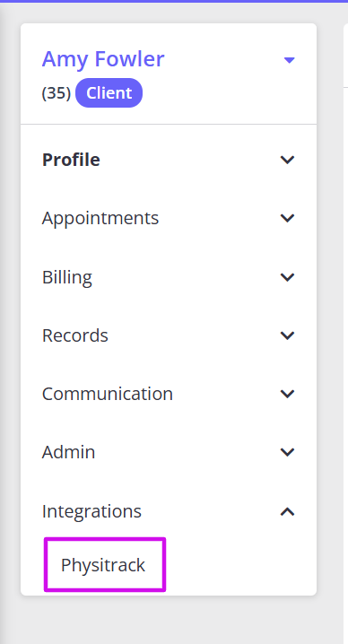Expand the Admin chevron
The height and width of the screenshot is (644, 348).
point(287,452)
